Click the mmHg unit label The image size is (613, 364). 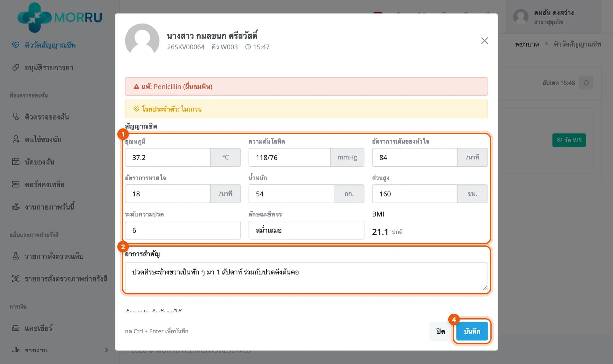pyautogui.click(x=347, y=157)
